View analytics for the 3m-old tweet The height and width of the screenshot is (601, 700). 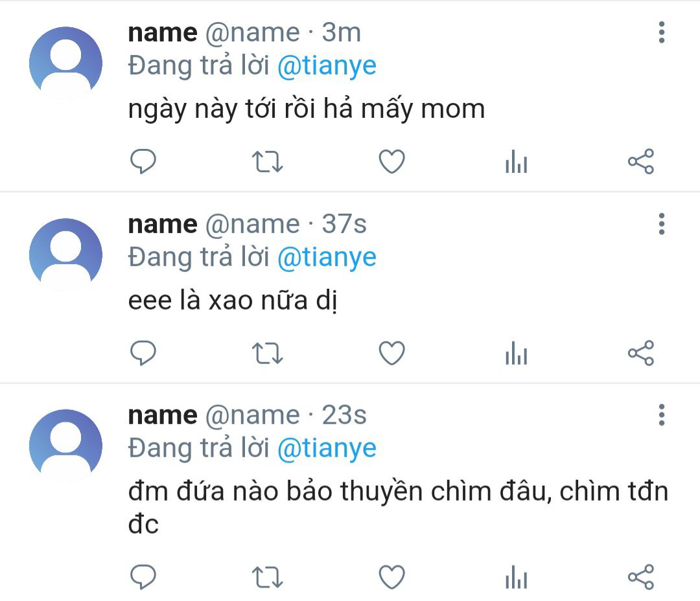click(x=516, y=161)
